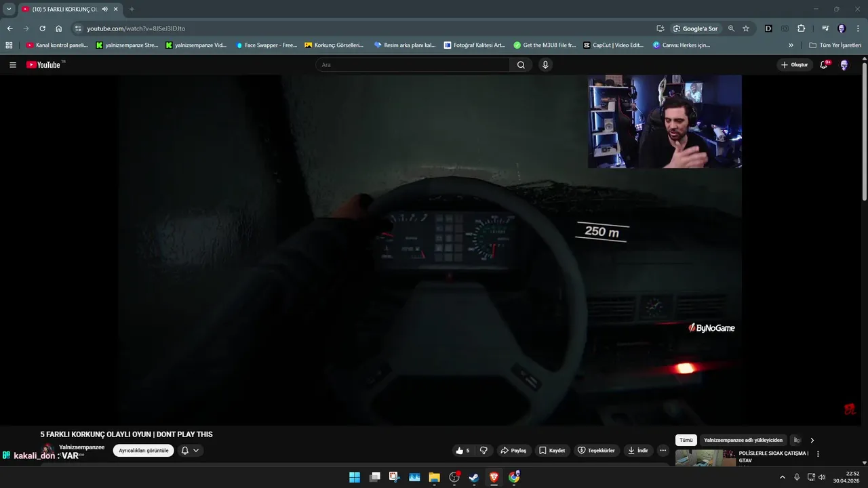Image resolution: width=868 pixels, height=488 pixels.
Task: Open Fotoğraf Kalitesi Art... bookmark
Action: pos(475,45)
